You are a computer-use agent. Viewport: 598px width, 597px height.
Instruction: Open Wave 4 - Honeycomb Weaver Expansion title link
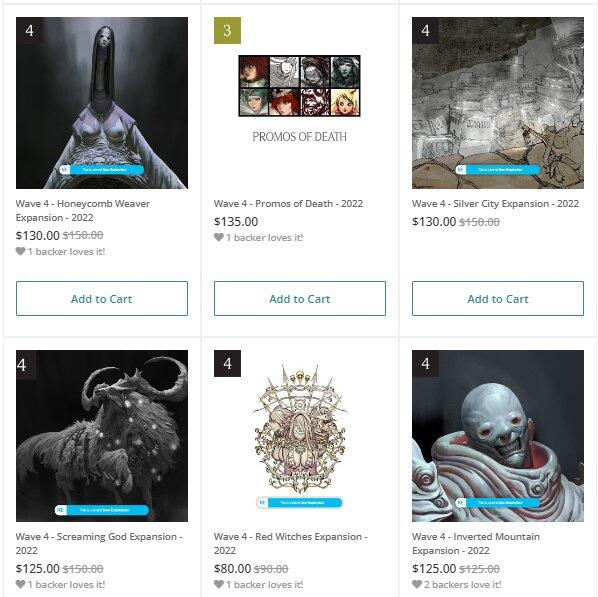83,211
